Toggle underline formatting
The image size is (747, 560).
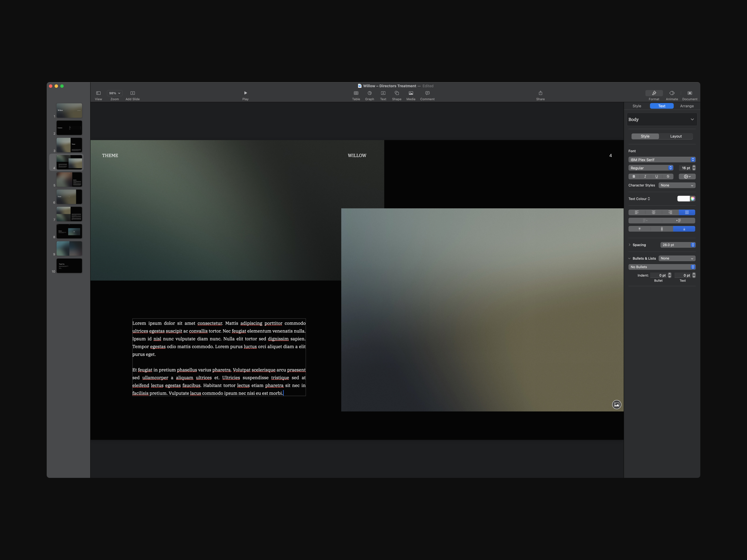point(656,177)
